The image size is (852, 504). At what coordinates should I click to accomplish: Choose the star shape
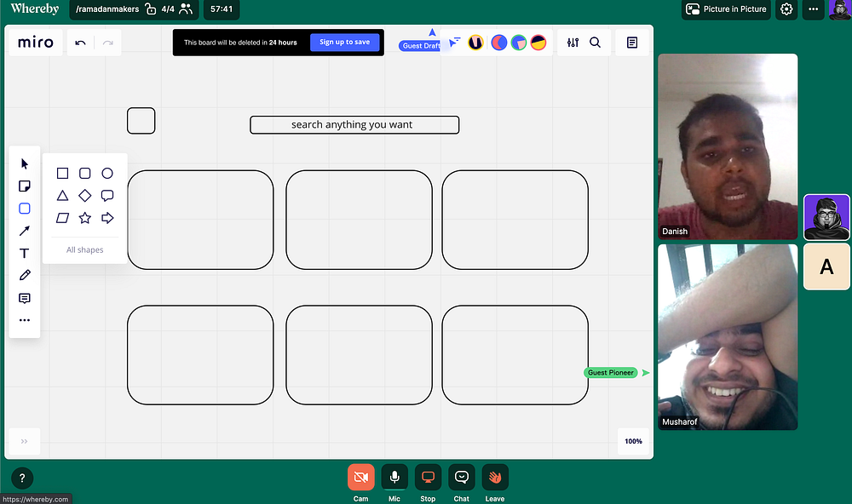click(84, 218)
